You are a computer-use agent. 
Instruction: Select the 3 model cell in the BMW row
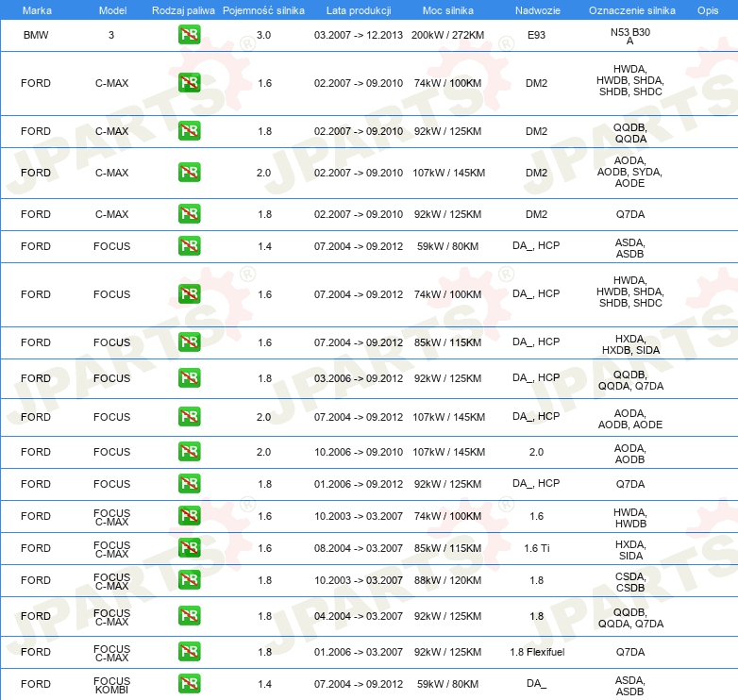tap(111, 35)
